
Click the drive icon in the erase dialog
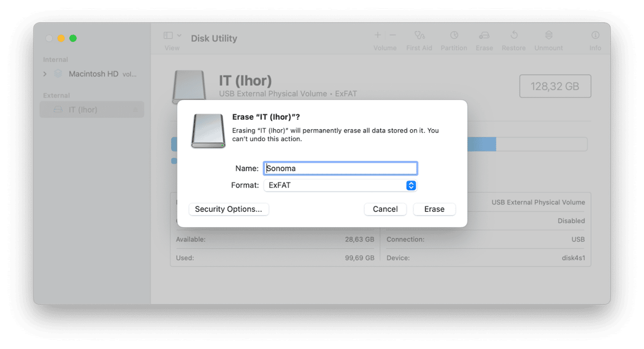click(208, 130)
